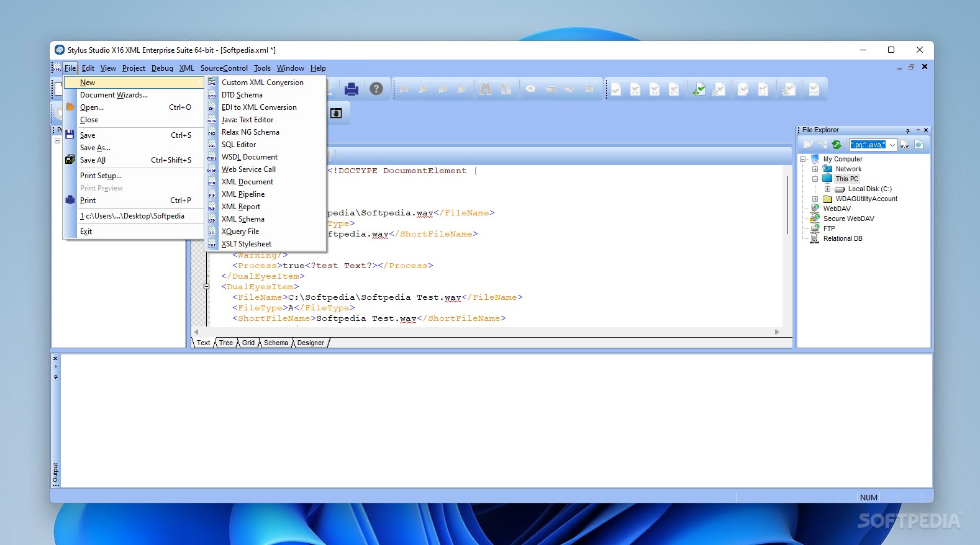Click the Web Service Call SOAP icon

tap(212, 169)
